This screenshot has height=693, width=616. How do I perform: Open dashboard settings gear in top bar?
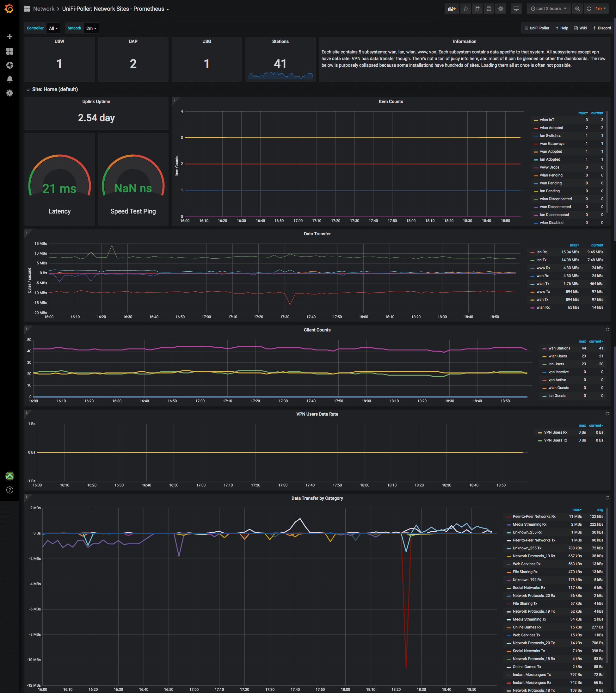pos(500,9)
